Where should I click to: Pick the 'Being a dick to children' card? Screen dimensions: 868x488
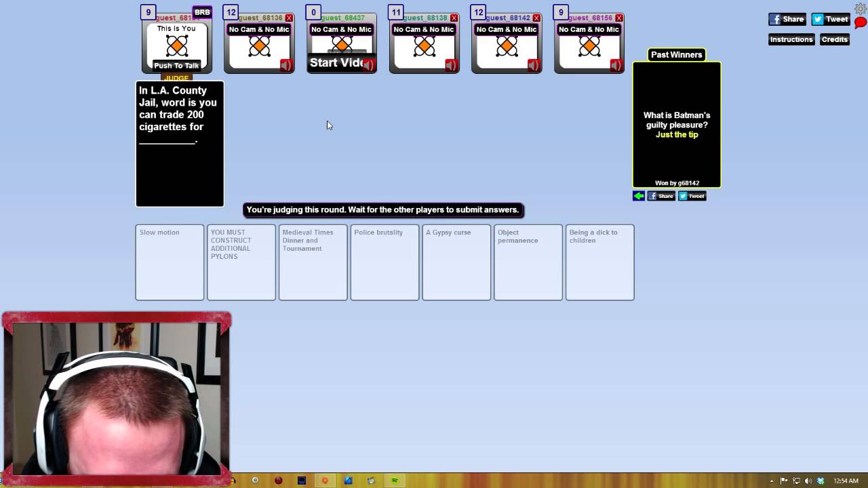coord(600,262)
